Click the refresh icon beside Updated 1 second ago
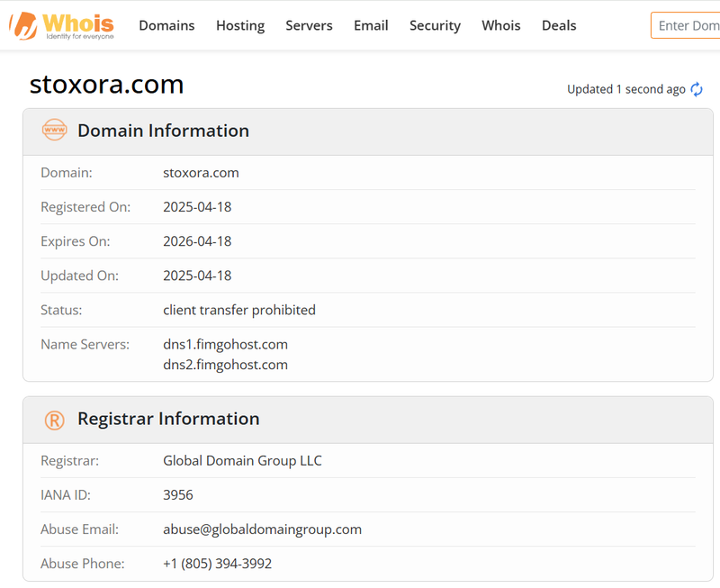This screenshot has width=720, height=588. [697, 89]
